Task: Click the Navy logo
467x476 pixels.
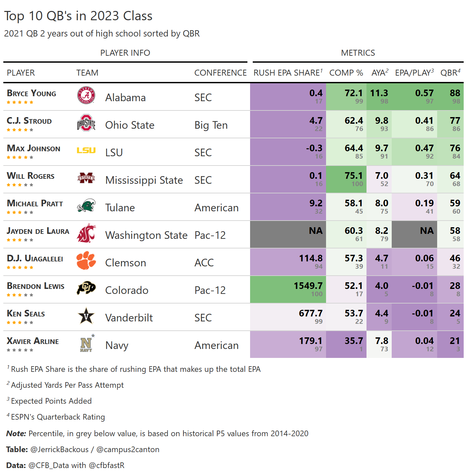Action: tap(87, 343)
